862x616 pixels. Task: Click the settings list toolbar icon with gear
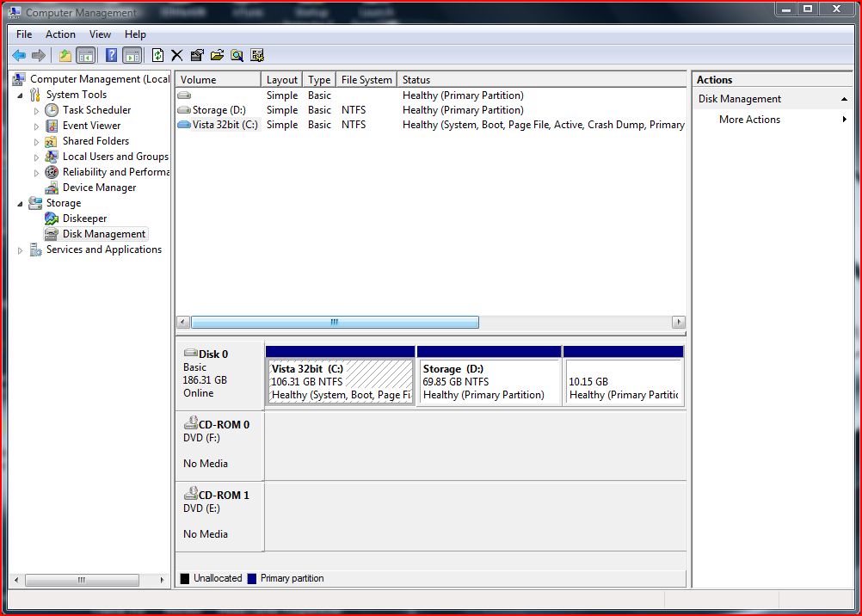(257, 55)
